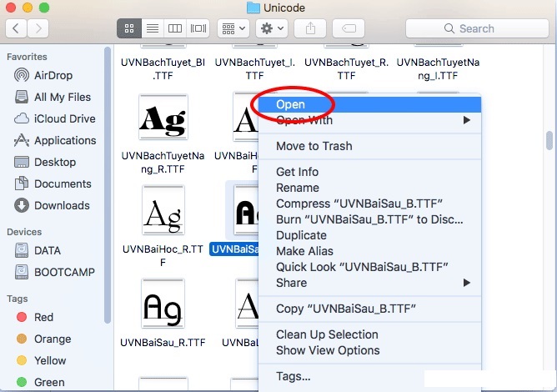Switch to list view in toolbar
The image size is (557, 392).
pos(153,28)
